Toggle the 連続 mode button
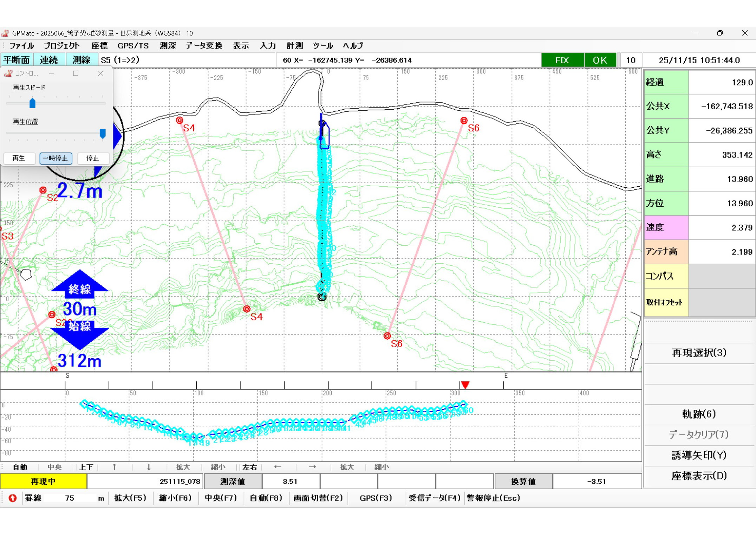Screen dimensions: 756x535 (x=49, y=60)
